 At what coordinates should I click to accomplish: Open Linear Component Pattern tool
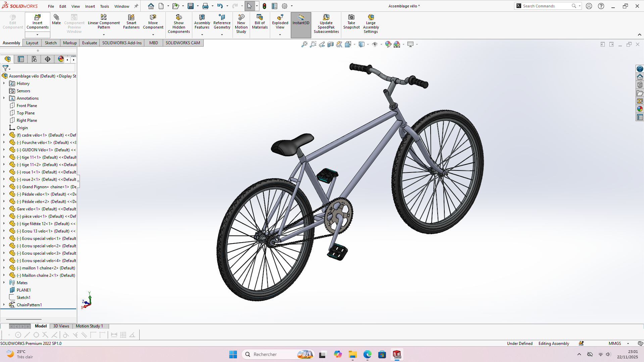(x=104, y=22)
